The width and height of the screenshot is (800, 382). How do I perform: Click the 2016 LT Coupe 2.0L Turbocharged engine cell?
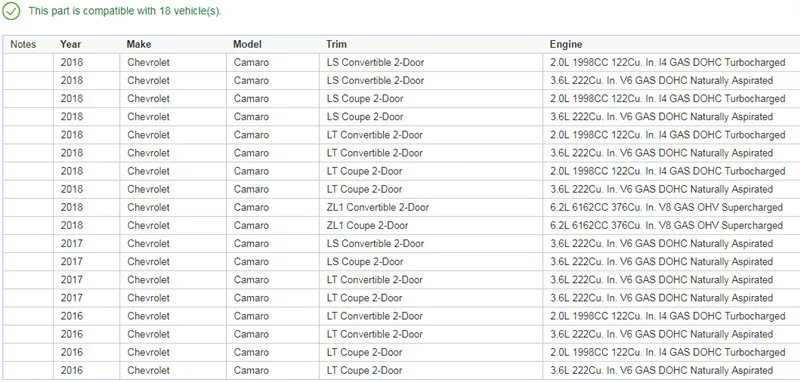[x=671, y=352]
